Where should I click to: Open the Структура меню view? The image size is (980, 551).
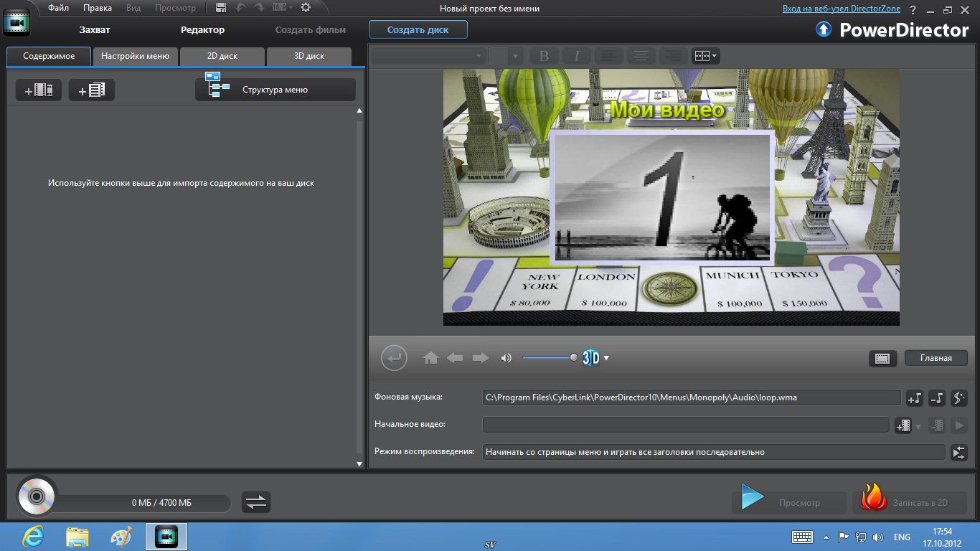tap(275, 90)
